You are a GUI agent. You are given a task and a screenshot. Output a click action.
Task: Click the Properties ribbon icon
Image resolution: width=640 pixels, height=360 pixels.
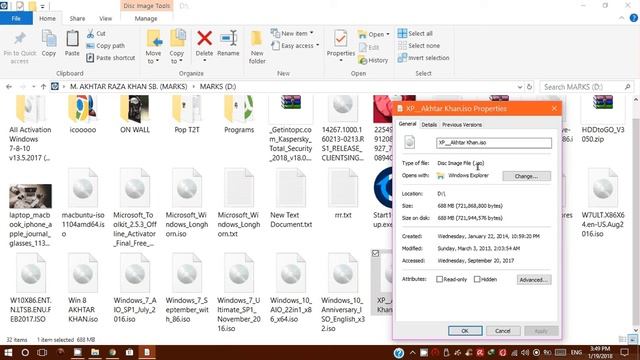coord(340,39)
